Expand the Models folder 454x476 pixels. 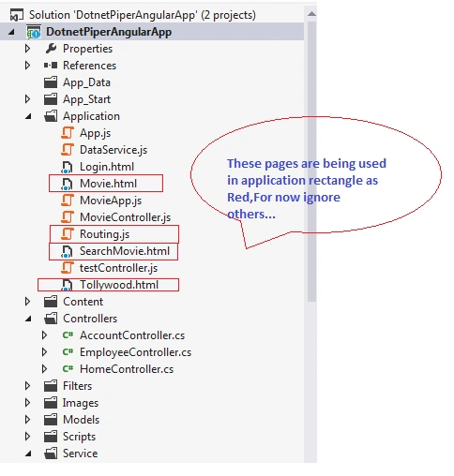point(27,420)
